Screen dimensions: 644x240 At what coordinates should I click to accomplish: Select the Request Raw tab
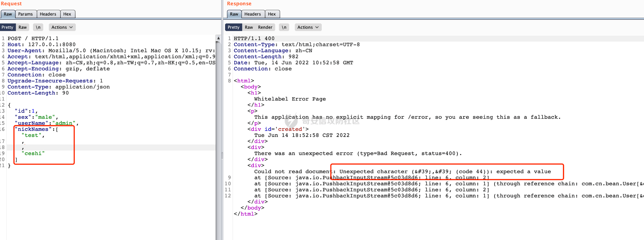[x=8, y=14]
